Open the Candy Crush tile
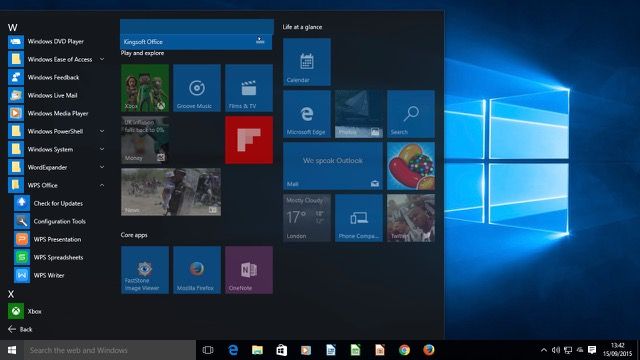The height and width of the screenshot is (360, 640). point(411,166)
